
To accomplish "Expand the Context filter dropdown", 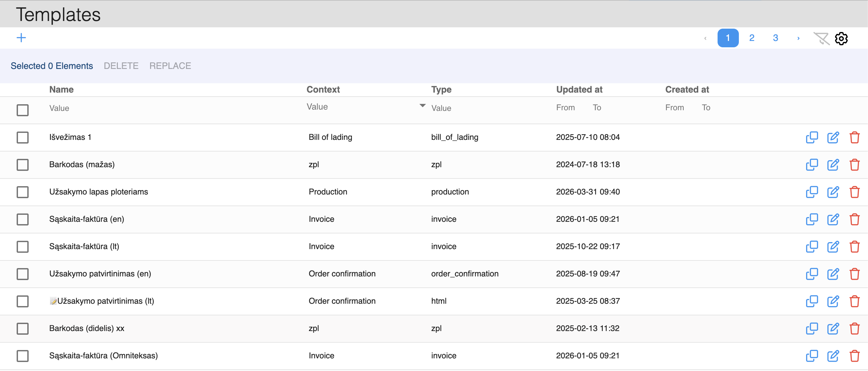I will tap(422, 106).
